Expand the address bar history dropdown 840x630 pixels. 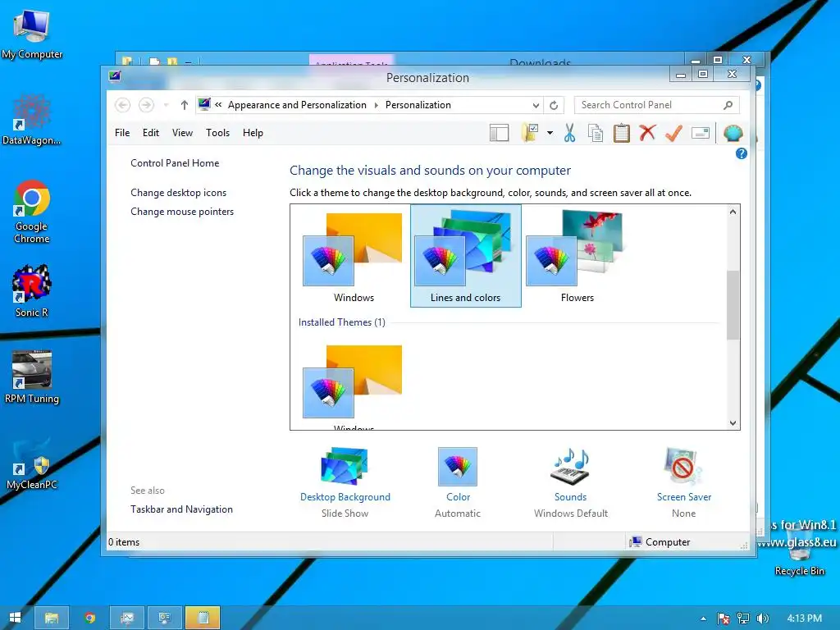point(536,105)
